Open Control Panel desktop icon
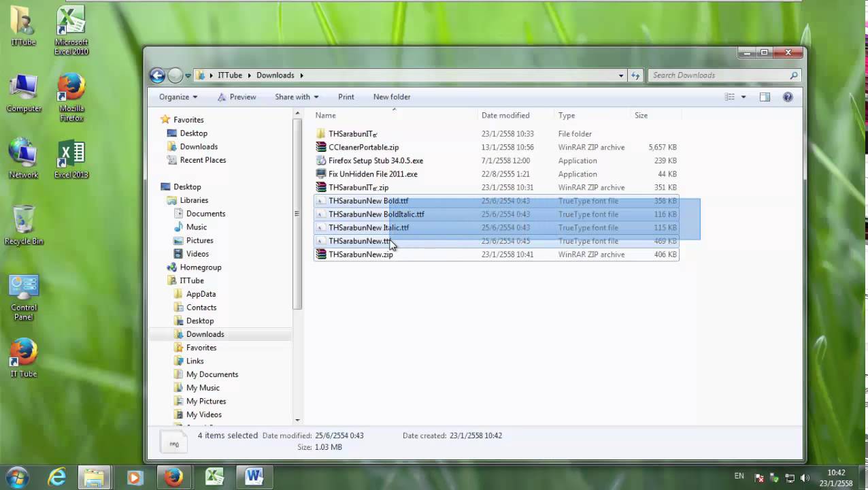This screenshot has width=868, height=490. 23,297
